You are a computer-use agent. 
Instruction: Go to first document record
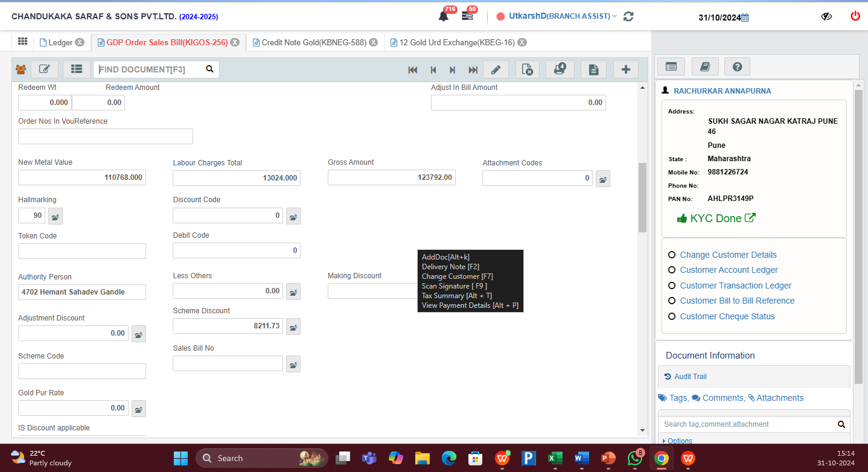413,70
